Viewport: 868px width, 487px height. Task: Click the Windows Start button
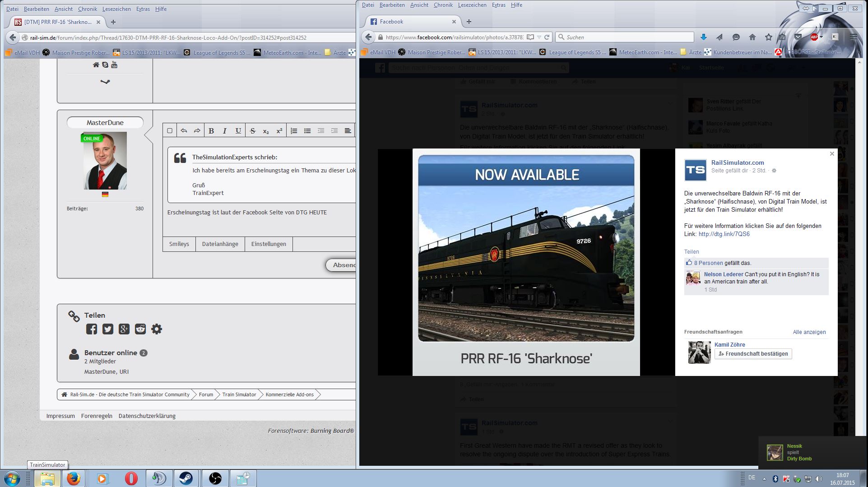click(12, 478)
